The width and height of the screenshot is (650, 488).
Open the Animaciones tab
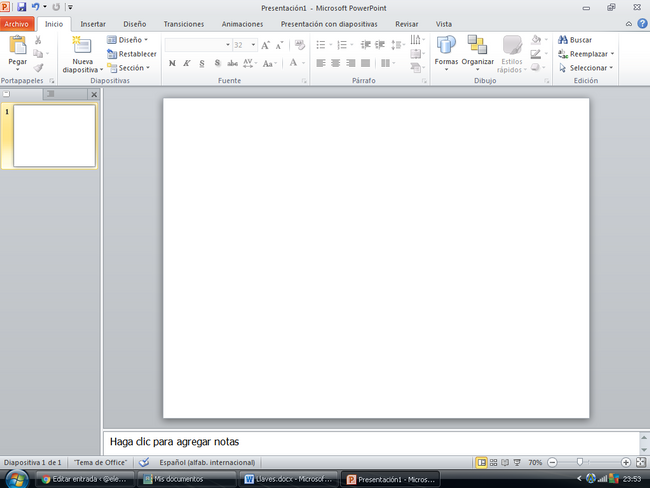[242, 24]
